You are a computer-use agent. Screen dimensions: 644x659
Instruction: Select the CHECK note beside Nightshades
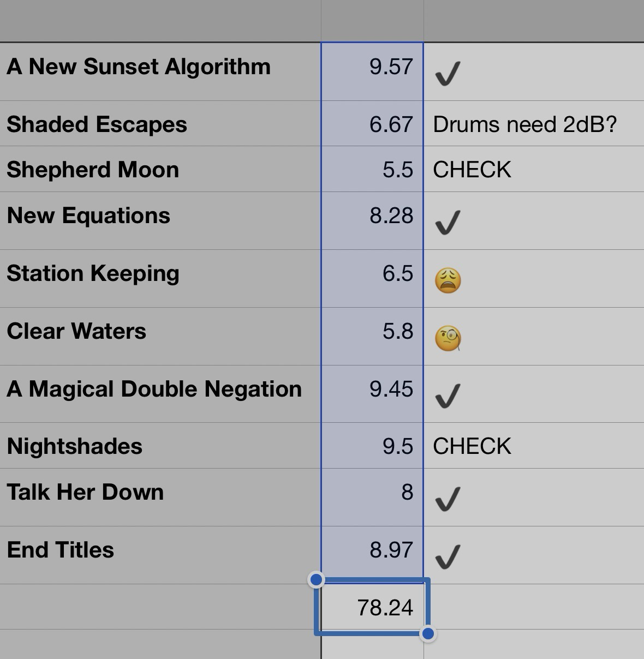[x=472, y=446]
